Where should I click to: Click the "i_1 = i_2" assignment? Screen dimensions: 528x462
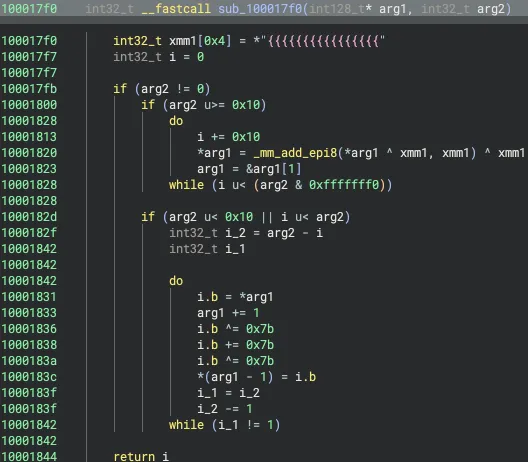228,393
